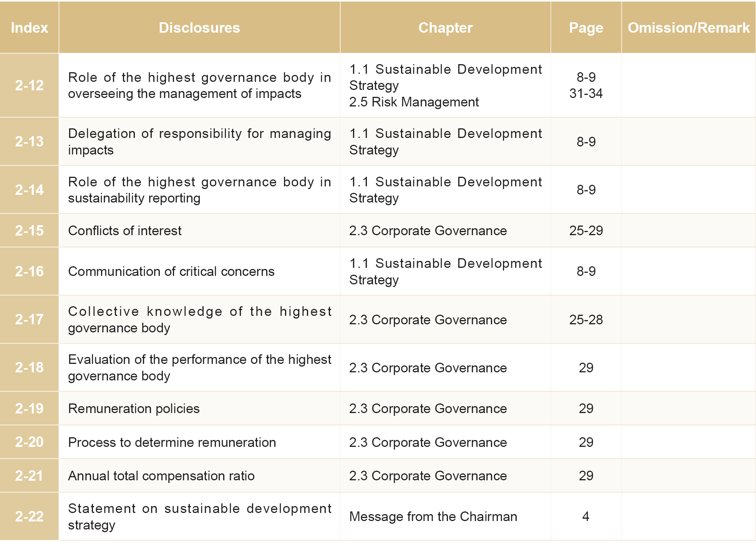756x551 pixels.
Task: Click page number 4 cell
Action: click(586, 516)
